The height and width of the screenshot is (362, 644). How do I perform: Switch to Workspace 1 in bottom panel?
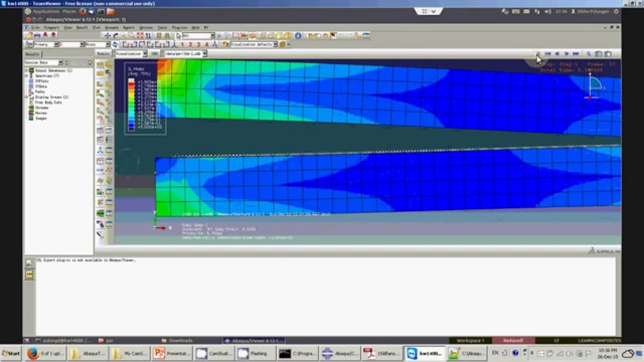(469, 340)
